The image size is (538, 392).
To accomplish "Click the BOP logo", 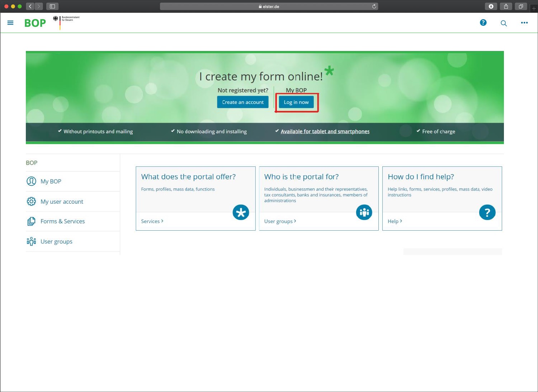I will (x=35, y=23).
